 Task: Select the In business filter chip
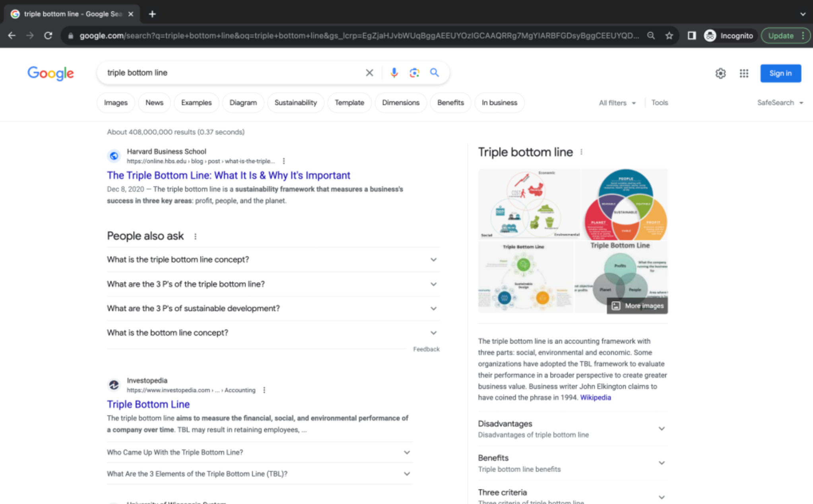tap(499, 103)
